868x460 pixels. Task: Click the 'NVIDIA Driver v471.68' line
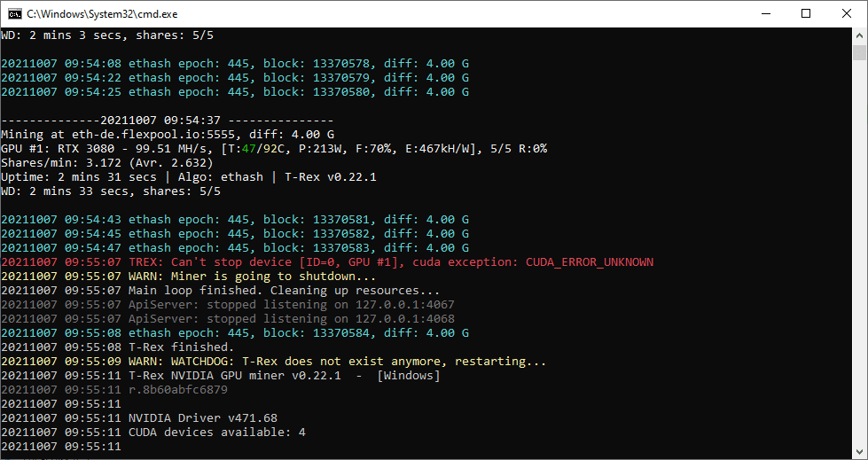coord(139,418)
